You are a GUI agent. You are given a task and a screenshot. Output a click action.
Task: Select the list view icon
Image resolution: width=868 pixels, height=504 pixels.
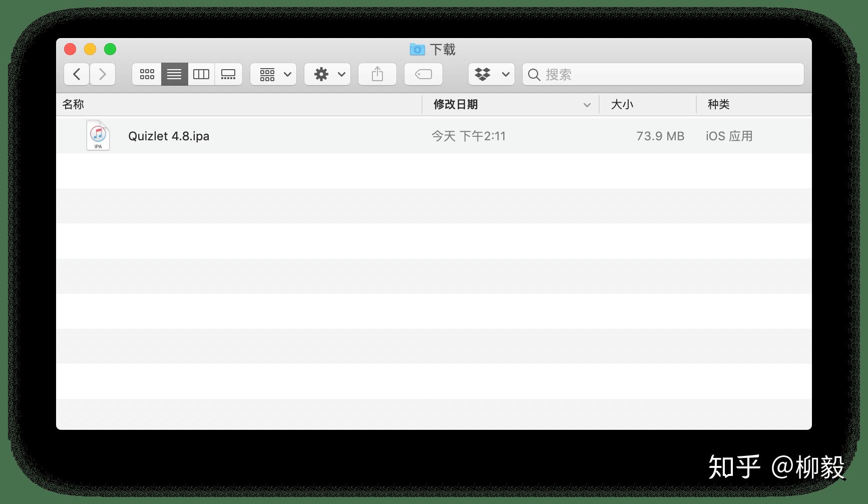click(174, 74)
